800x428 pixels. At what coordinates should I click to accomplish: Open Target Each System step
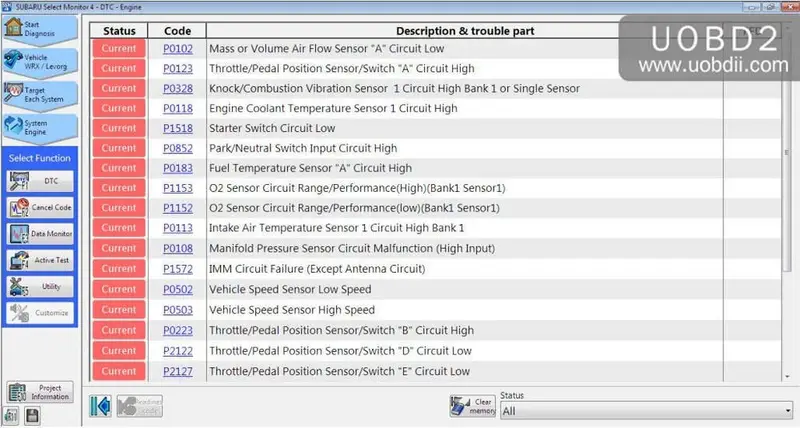(40, 94)
